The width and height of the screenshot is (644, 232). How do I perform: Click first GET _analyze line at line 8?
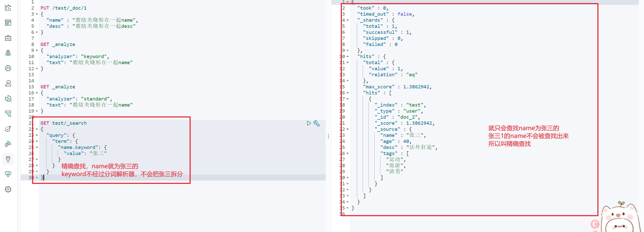[58, 44]
